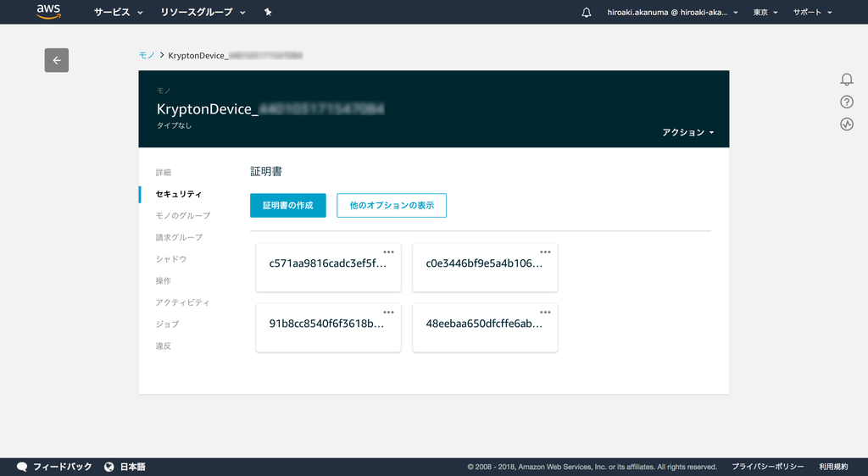
Task: Open certificate card c0e3446bf9e5a4b106
Action: [x=485, y=268]
